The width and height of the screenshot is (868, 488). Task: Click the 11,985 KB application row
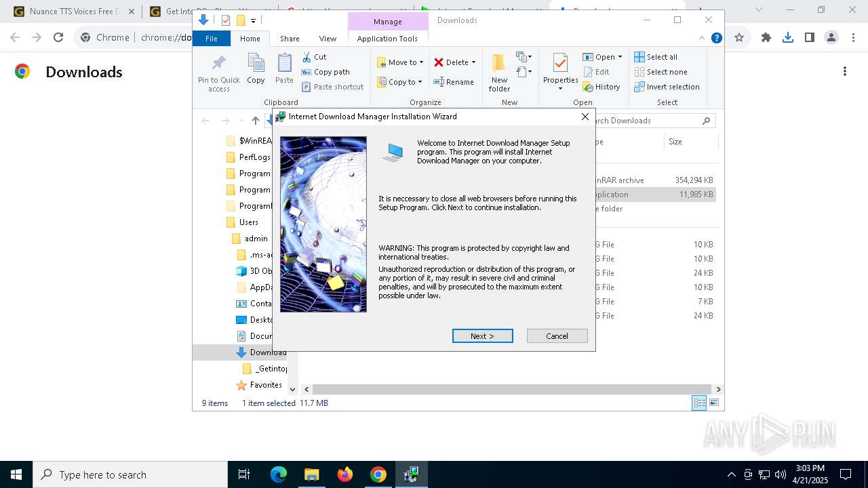point(656,195)
